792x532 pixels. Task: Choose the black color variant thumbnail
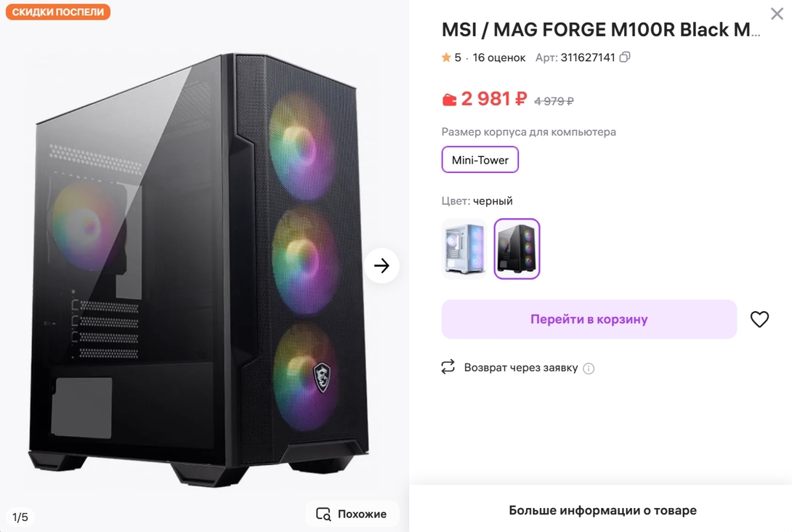[x=517, y=249]
